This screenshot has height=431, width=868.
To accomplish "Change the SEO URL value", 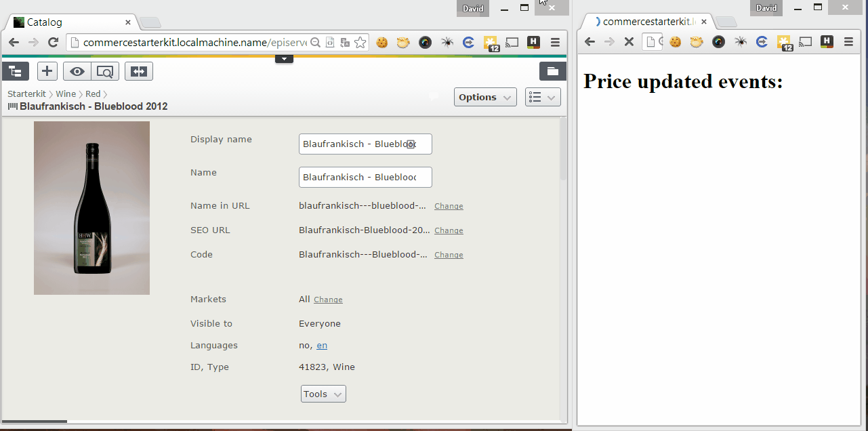I will [449, 230].
